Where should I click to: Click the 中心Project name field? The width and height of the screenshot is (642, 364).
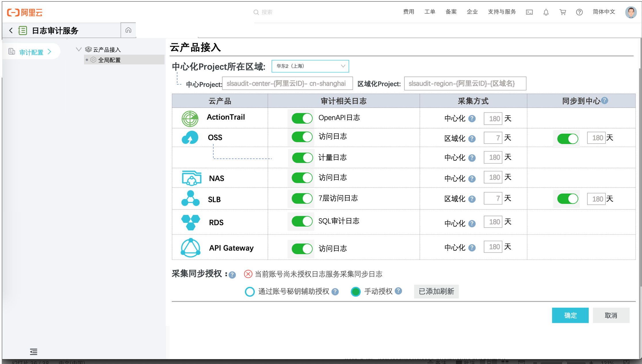tap(287, 83)
